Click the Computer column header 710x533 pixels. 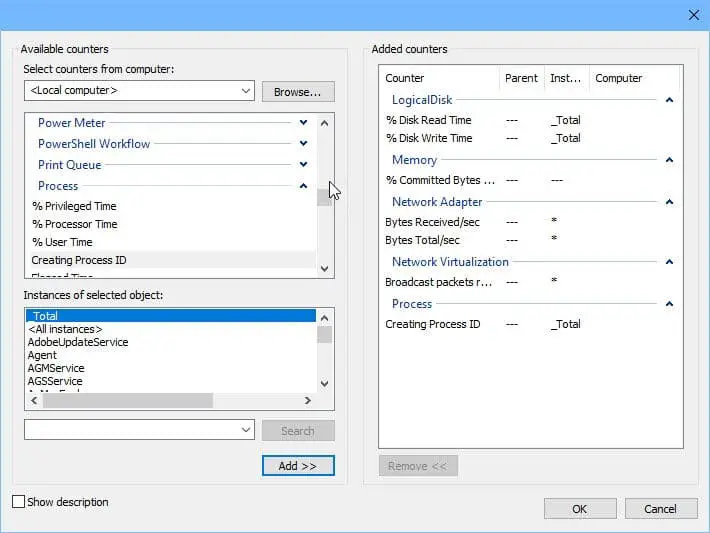(634, 78)
